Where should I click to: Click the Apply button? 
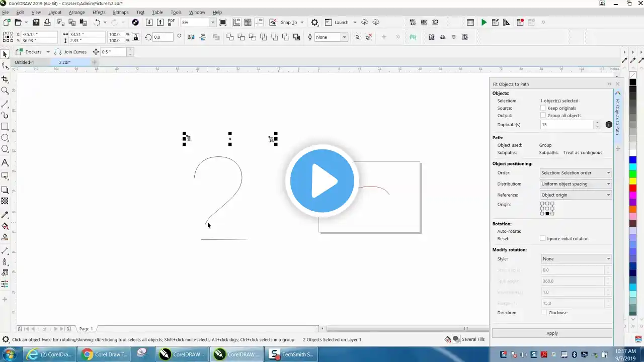point(552,333)
